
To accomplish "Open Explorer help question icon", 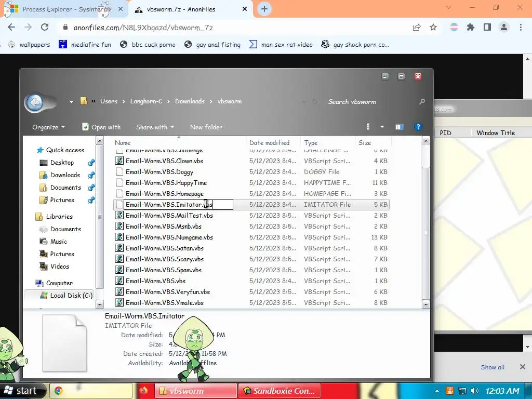I will click(x=418, y=127).
